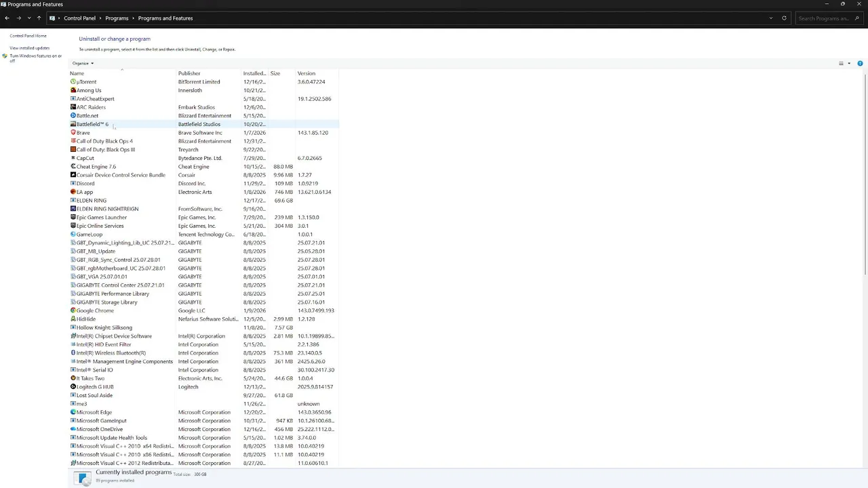Click the µTorrent program icon
The width and height of the screenshot is (868, 488).
[73, 82]
